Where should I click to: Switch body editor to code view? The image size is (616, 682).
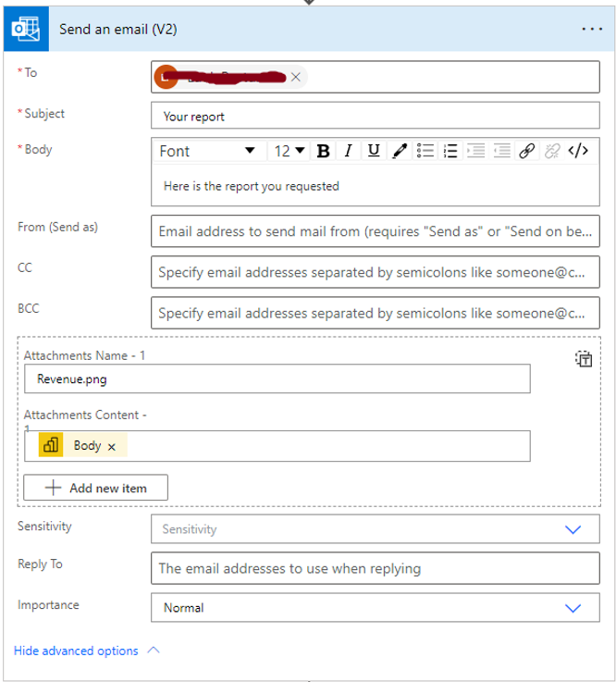pyautogui.click(x=579, y=151)
